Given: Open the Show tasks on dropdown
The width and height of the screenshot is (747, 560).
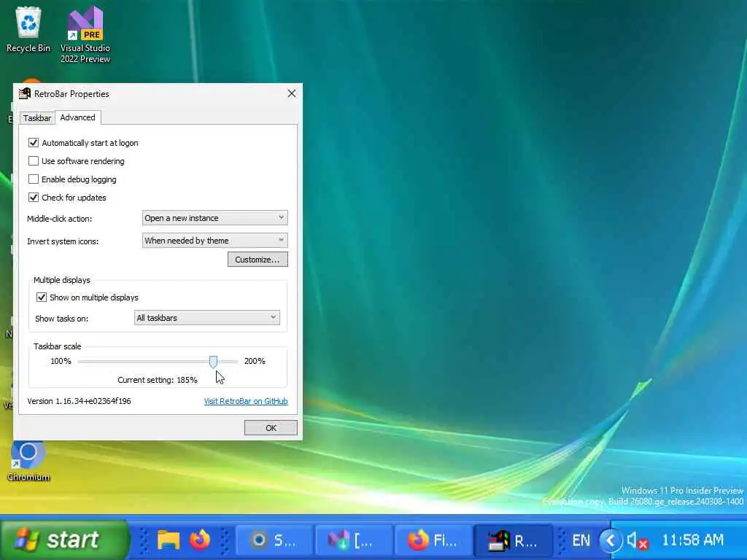Looking at the screenshot, I should tap(206, 318).
